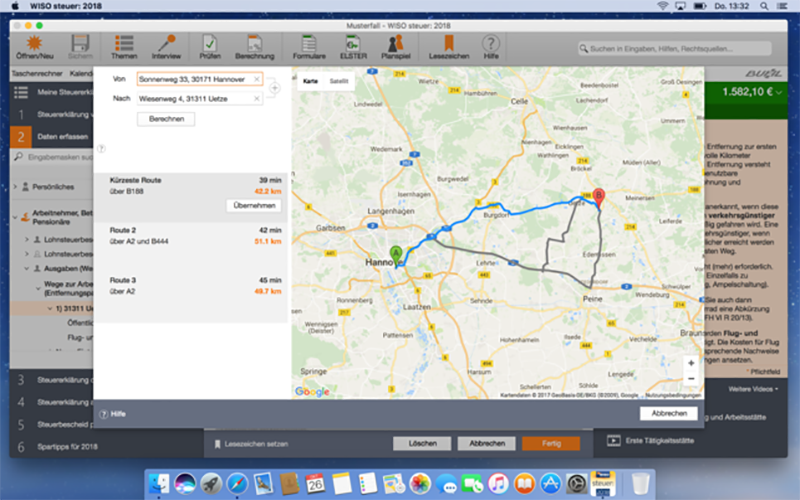Viewport: 800px width, 500px height.
Task: Select the Karte map tab
Action: (310, 81)
